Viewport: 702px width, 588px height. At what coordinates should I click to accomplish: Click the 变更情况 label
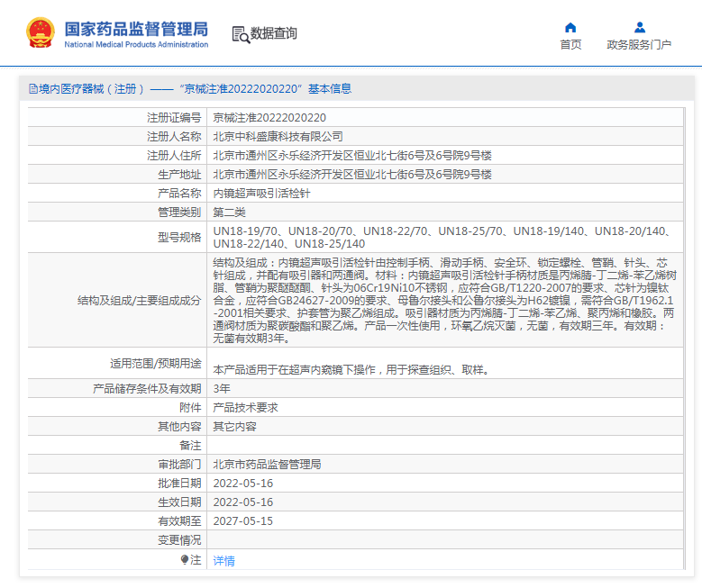(x=179, y=540)
